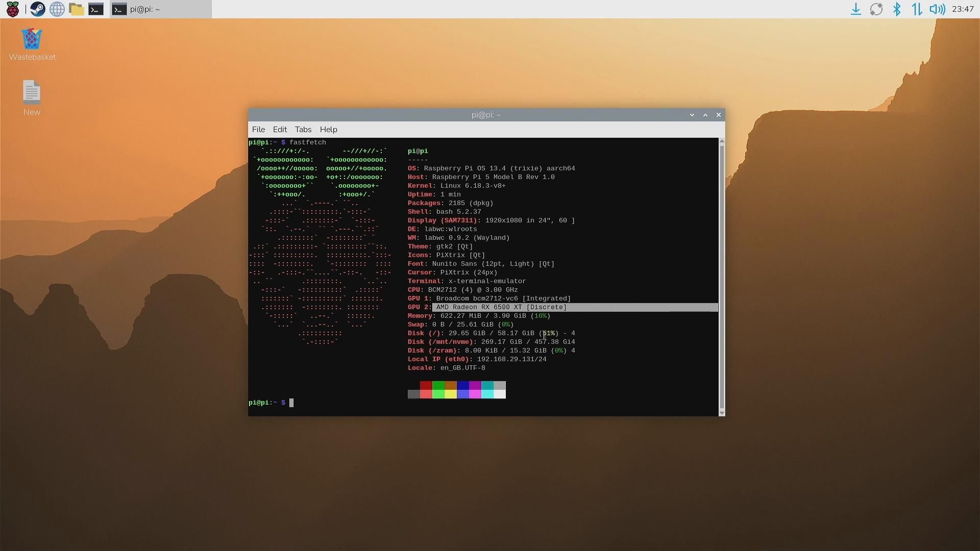Open the terminal Tabs menu
980x551 pixels.
tap(303, 130)
